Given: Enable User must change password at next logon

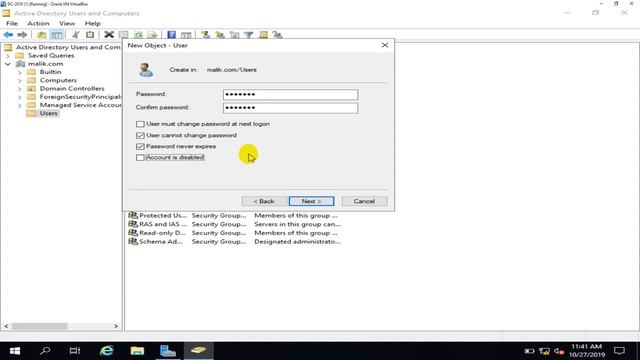Looking at the screenshot, I should [x=140, y=124].
